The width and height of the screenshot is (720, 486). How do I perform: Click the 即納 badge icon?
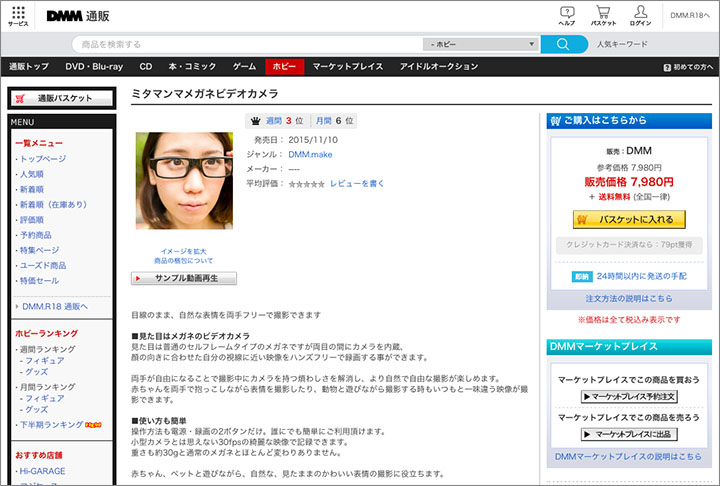pyautogui.click(x=582, y=277)
